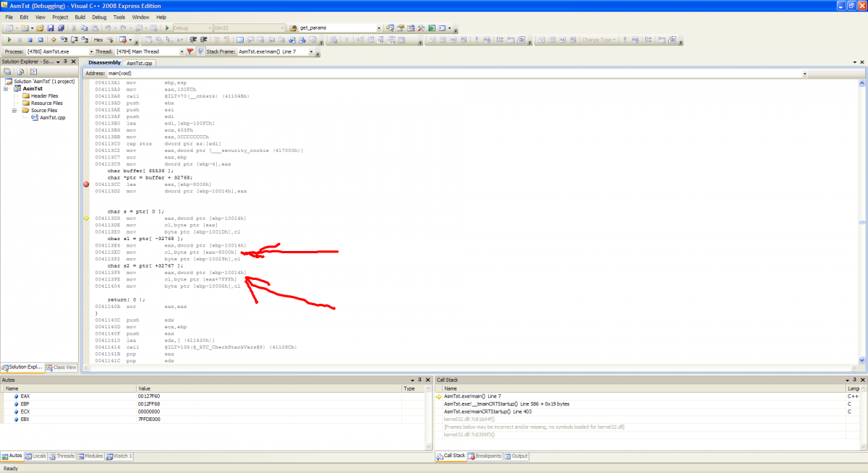Click the Open File folder icon
The width and height of the screenshot is (868, 473).
[x=41, y=28]
